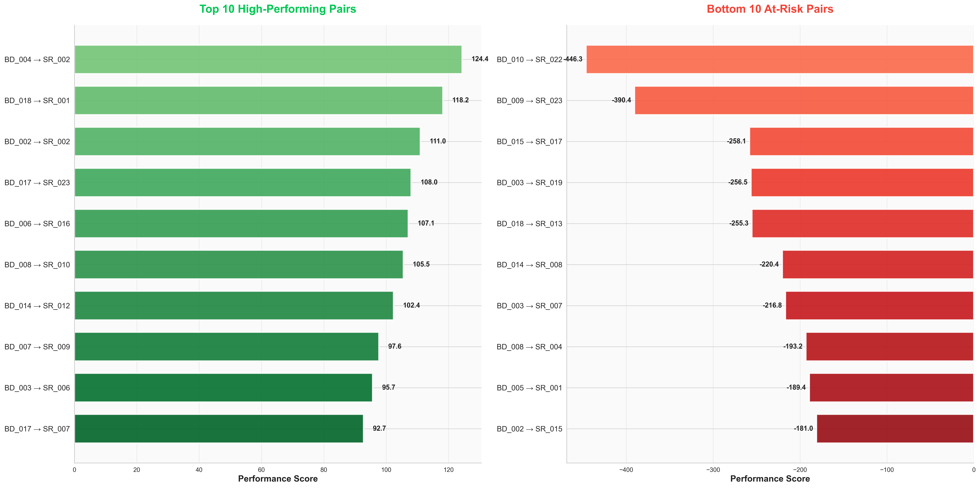This screenshot has height=488, width=980.
Task: Select the BD_017 → SR_007 axis label
Action: pos(37,429)
